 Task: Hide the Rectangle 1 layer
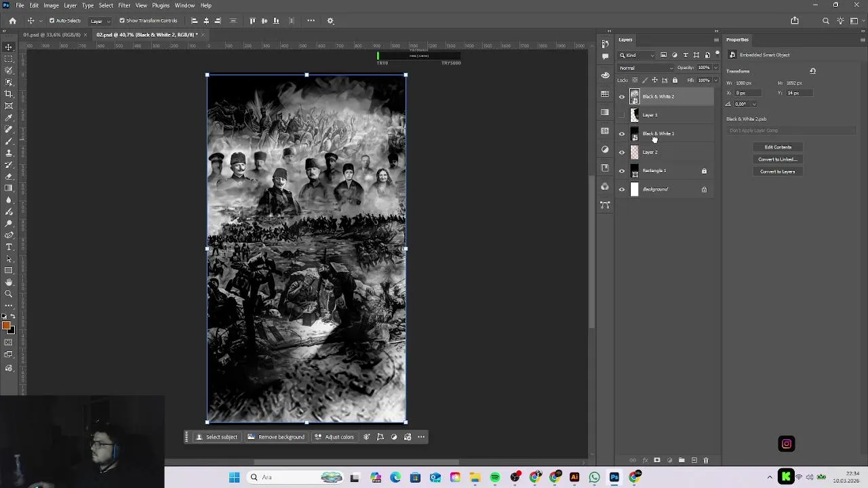point(621,171)
